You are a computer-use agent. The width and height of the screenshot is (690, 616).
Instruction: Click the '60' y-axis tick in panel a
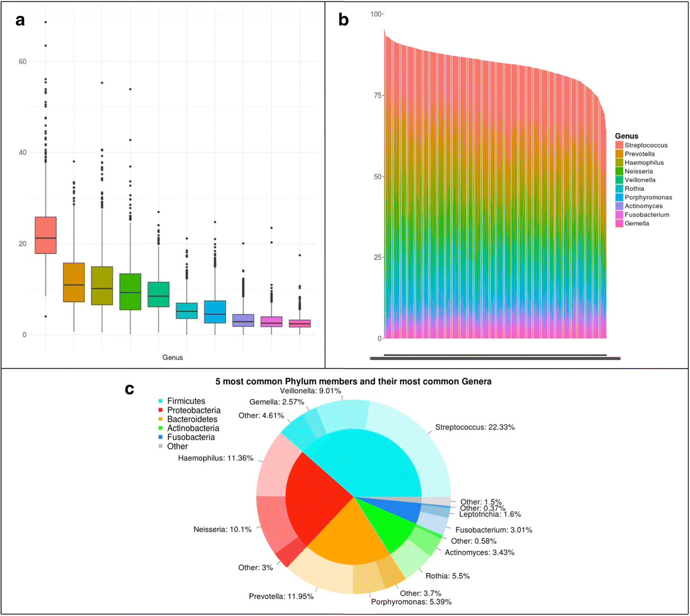22,62
